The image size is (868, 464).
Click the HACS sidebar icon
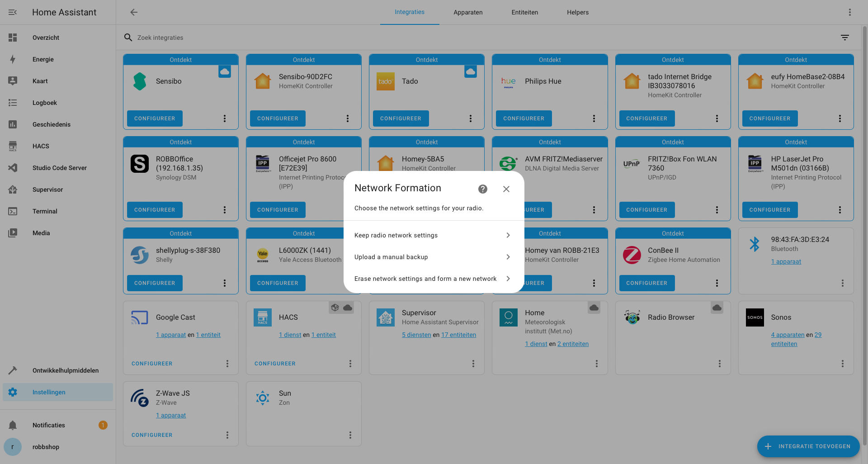(x=13, y=146)
